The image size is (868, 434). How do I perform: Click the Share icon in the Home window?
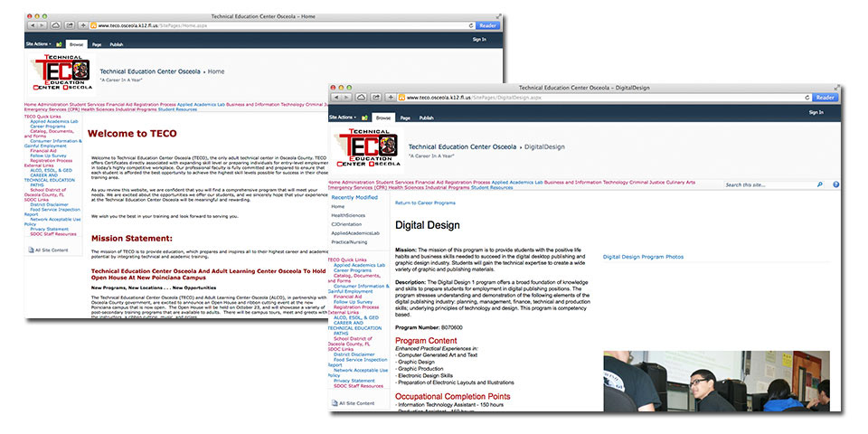click(71, 25)
